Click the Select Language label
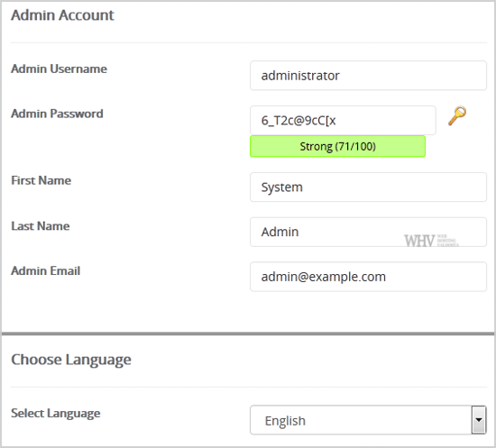 point(56,414)
